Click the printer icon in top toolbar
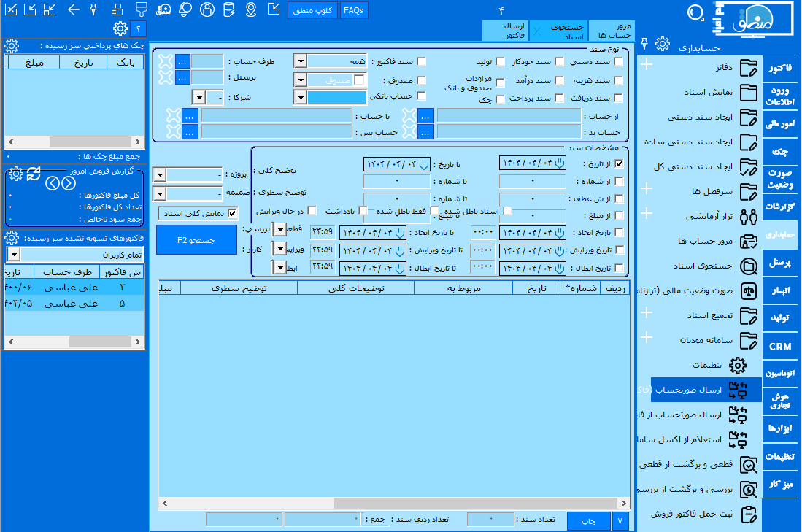 117,9
